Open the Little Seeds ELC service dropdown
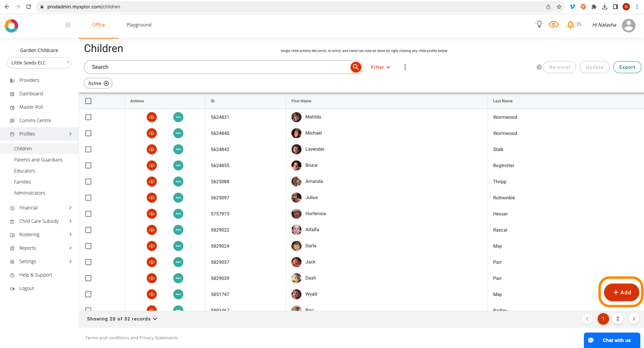The image size is (644, 348). [39, 63]
